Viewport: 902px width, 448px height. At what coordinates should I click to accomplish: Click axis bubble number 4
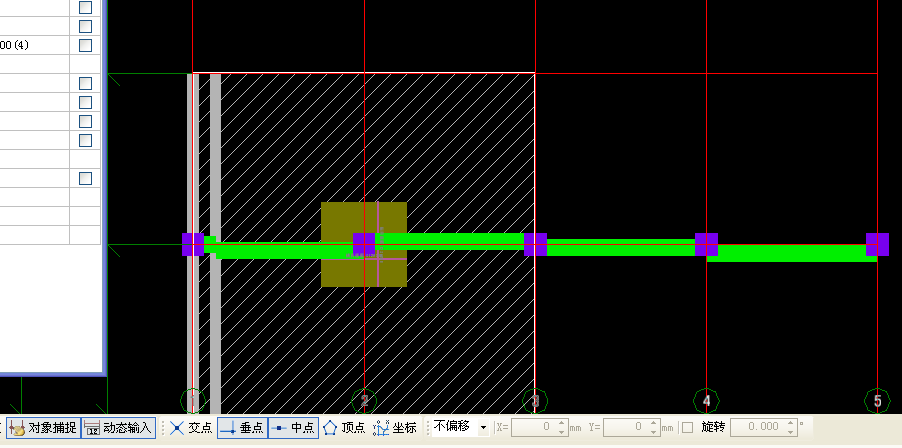point(706,401)
